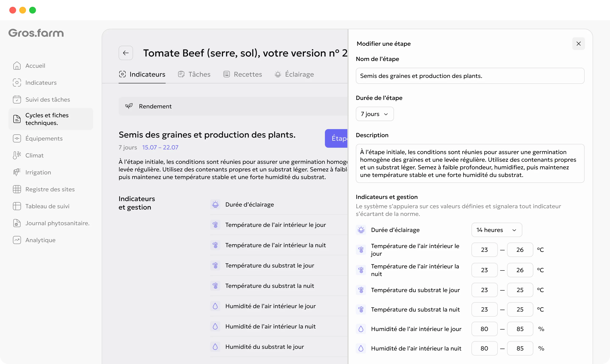Click the 'Température du substrat la nuit' list row text
This screenshot has width=610, height=364.
pyautogui.click(x=270, y=286)
